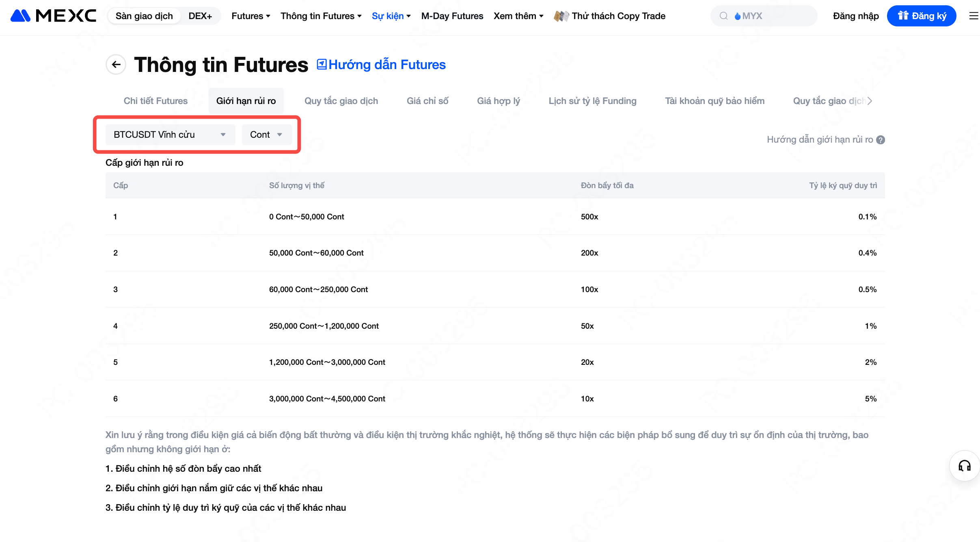This screenshot has height=542, width=980.
Task: Click the Futures guide book icon
Action: (x=322, y=65)
